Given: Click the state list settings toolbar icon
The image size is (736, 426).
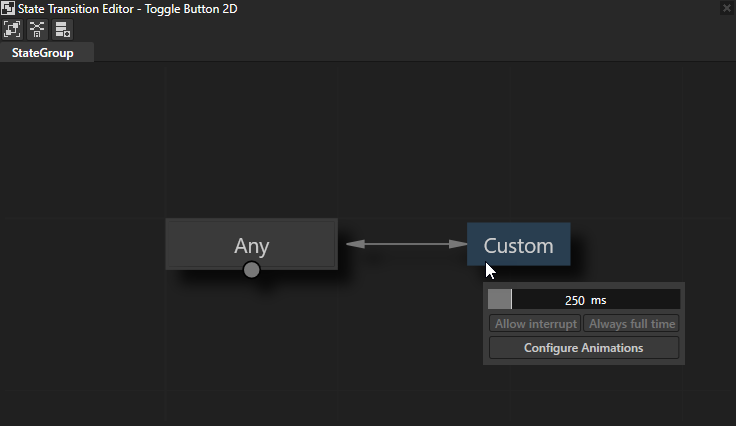Looking at the screenshot, I should [x=62, y=29].
